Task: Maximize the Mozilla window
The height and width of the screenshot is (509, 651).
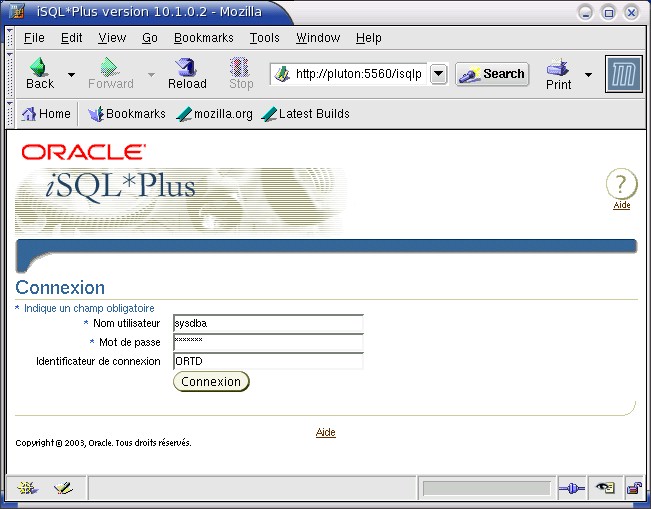Action: 608,13
